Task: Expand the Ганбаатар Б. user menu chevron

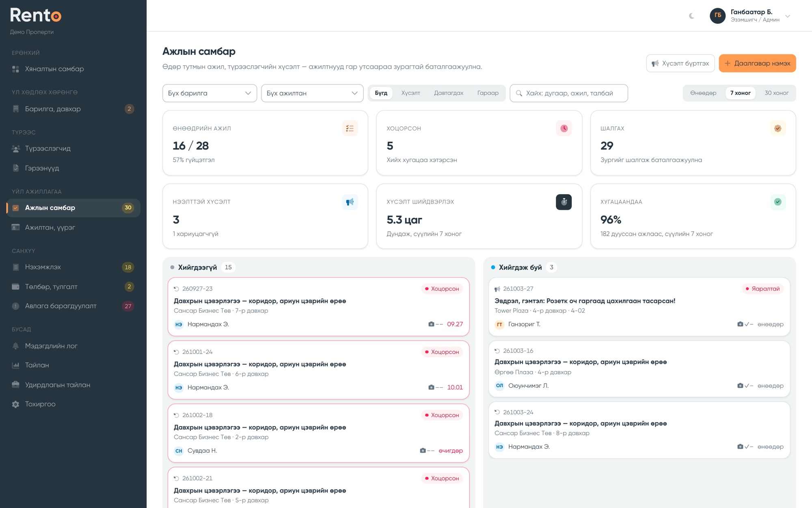Action: point(788,16)
